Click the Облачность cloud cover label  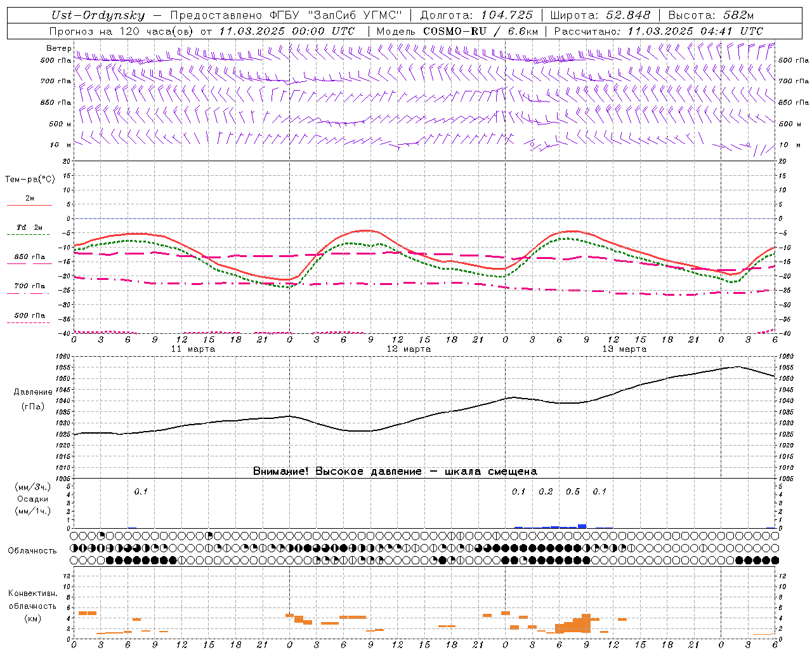click(x=32, y=550)
